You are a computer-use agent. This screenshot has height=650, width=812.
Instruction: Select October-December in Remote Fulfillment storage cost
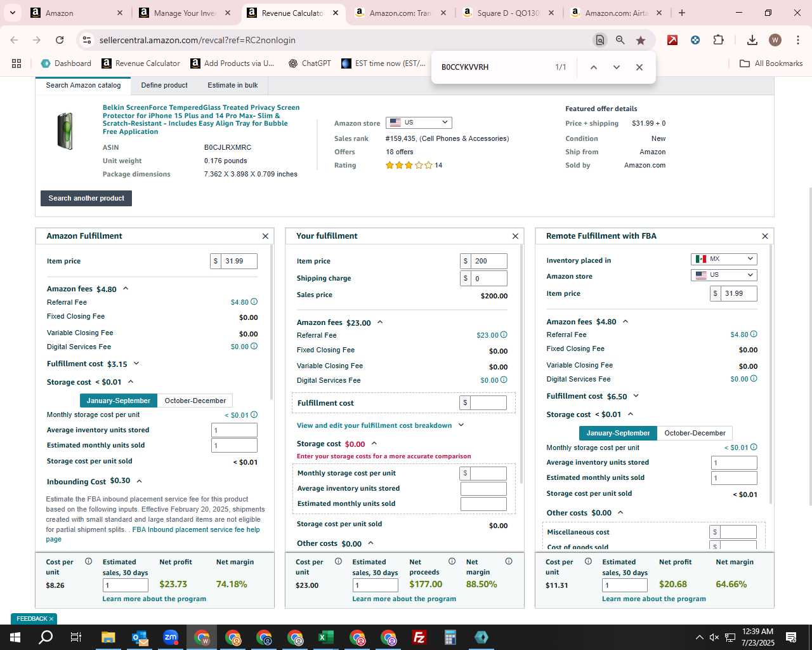coord(695,433)
